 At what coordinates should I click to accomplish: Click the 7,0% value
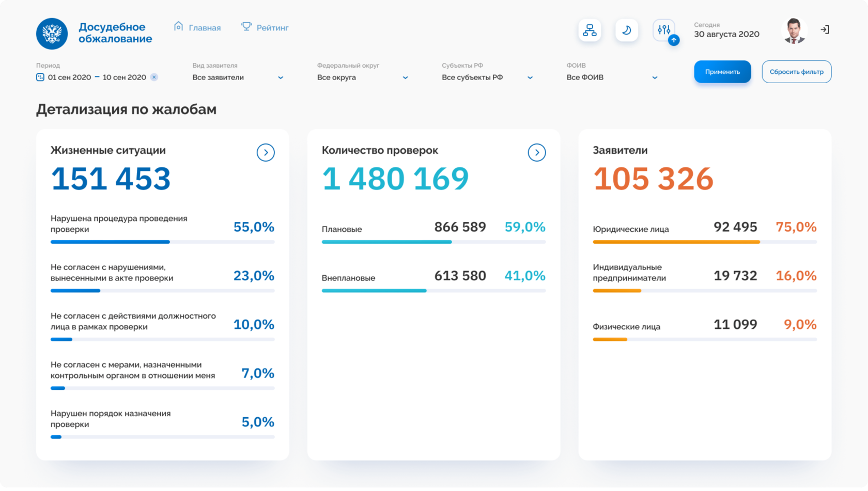(258, 373)
